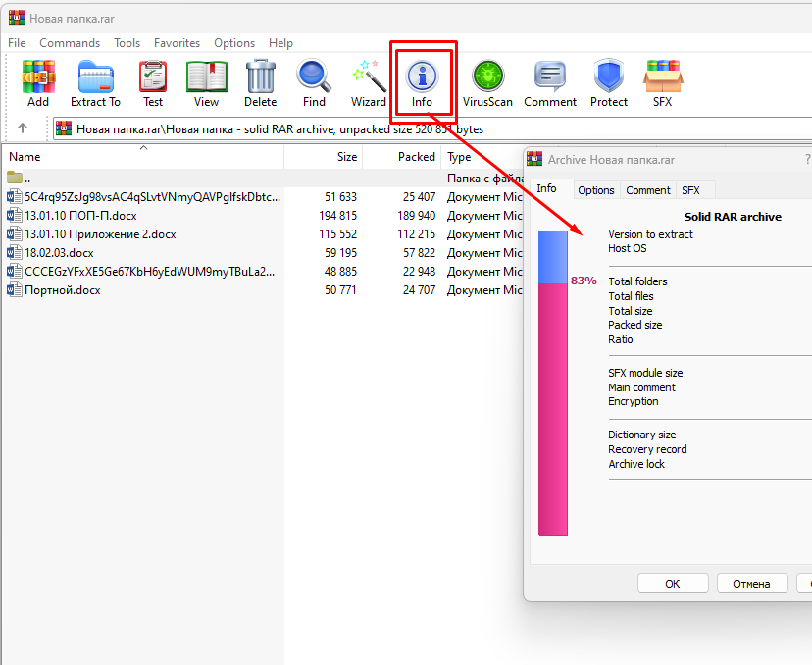Click the address bar path field

pyautogui.click(x=432, y=128)
